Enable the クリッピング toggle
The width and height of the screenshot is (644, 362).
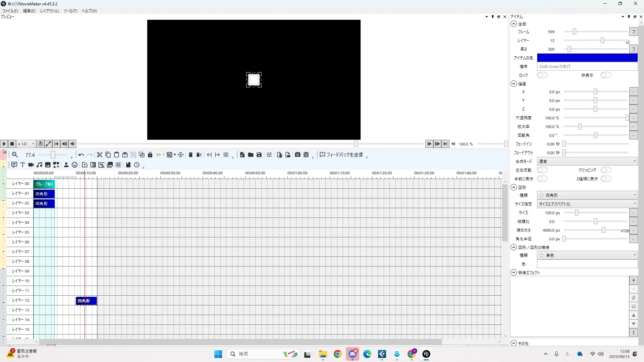(606, 170)
